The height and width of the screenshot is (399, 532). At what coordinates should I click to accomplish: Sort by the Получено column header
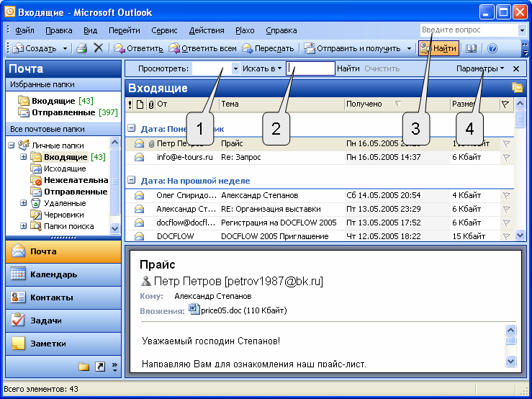point(397,104)
